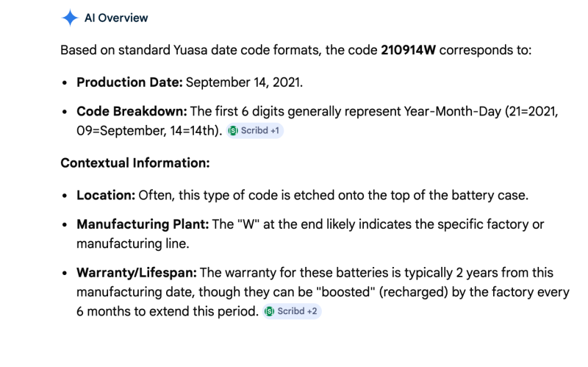Click Scribd logo icon in +2 chip
The height and width of the screenshot is (367, 588).
(270, 311)
